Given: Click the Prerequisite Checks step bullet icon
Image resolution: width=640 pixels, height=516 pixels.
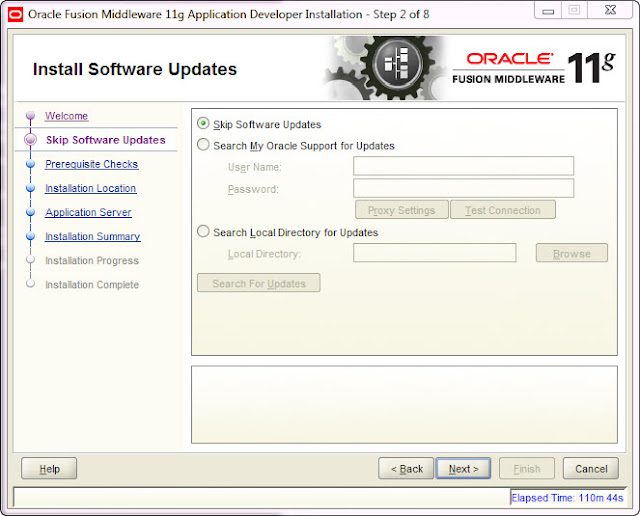Looking at the screenshot, I should point(30,164).
